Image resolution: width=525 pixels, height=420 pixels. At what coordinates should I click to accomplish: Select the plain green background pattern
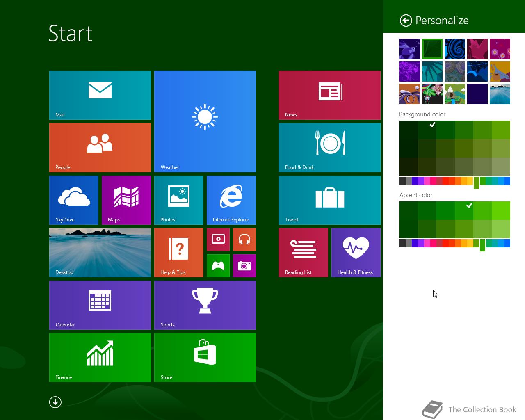point(432,49)
